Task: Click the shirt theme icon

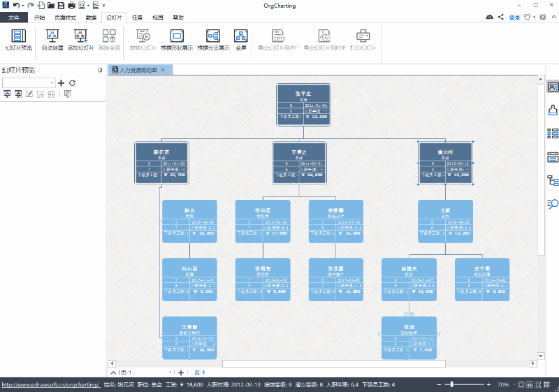Action: (x=528, y=17)
